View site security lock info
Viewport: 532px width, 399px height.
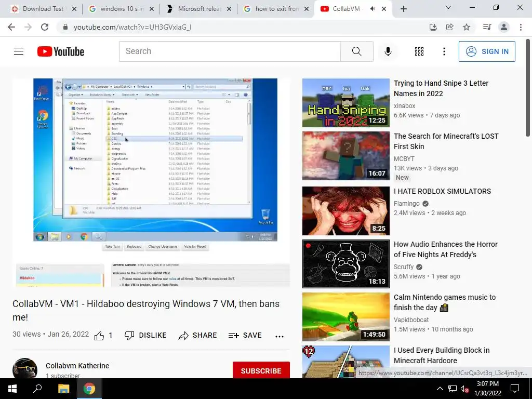coord(65,27)
